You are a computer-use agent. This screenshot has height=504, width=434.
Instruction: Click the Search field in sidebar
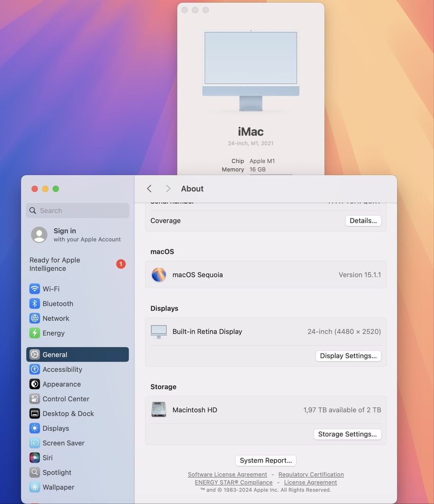[78, 211]
